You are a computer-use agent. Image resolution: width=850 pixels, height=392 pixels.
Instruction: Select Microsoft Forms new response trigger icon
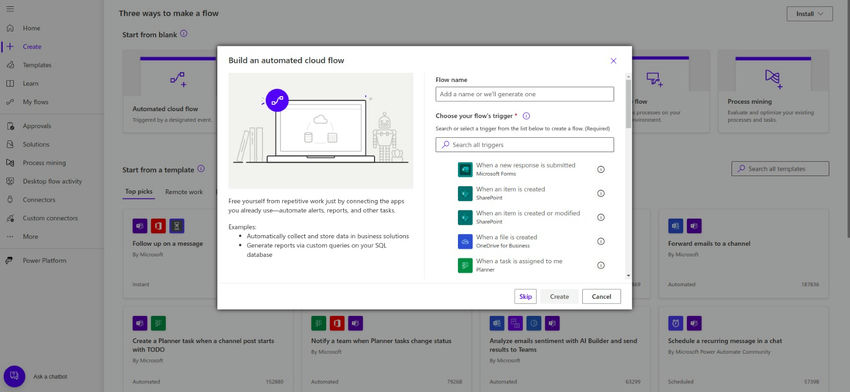pos(465,170)
